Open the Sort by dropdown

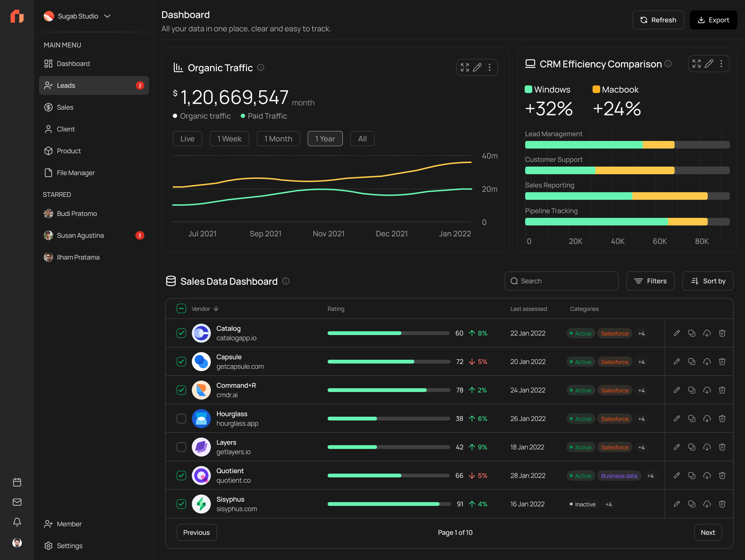tap(708, 281)
